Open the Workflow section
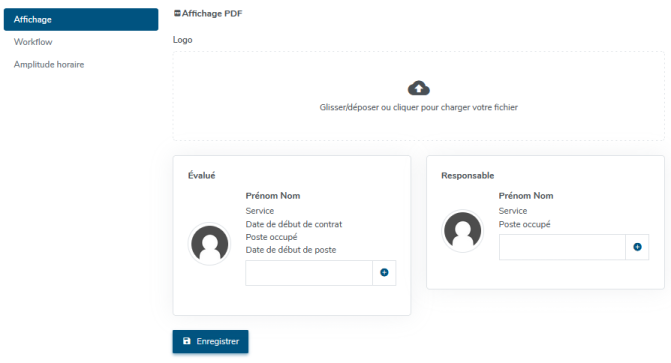Screen dimensions: 671x363 (x=33, y=42)
